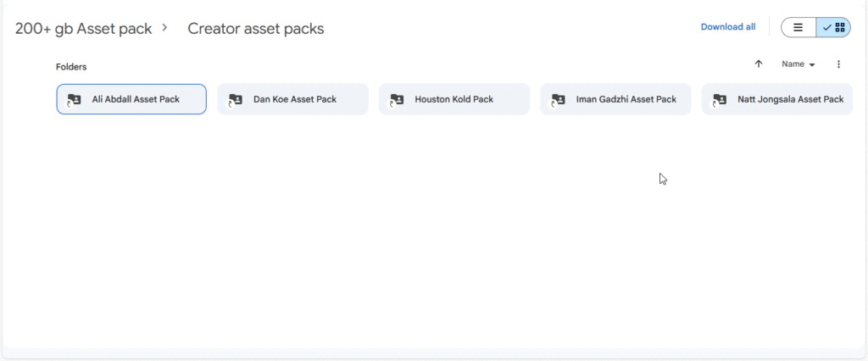This screenshot has width=868, height=361.
Task: Switch to grid layout view
Action: pos(834,27)
